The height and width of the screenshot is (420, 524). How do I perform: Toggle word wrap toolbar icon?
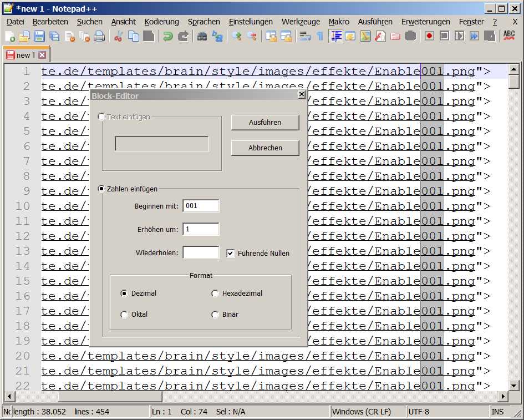point(305,36)
